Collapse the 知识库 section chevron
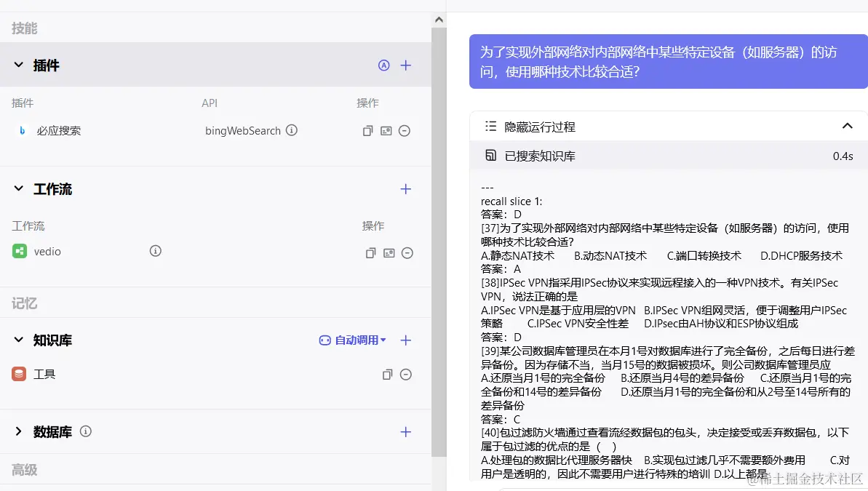Viewport: 868px width, 491px height. [x=18, y=339]
